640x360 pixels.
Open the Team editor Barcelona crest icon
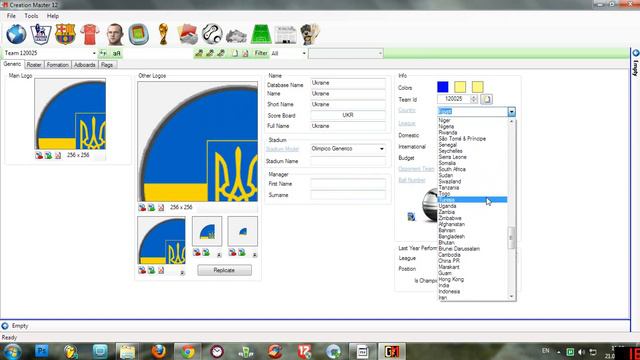click(x=65, y=34)
